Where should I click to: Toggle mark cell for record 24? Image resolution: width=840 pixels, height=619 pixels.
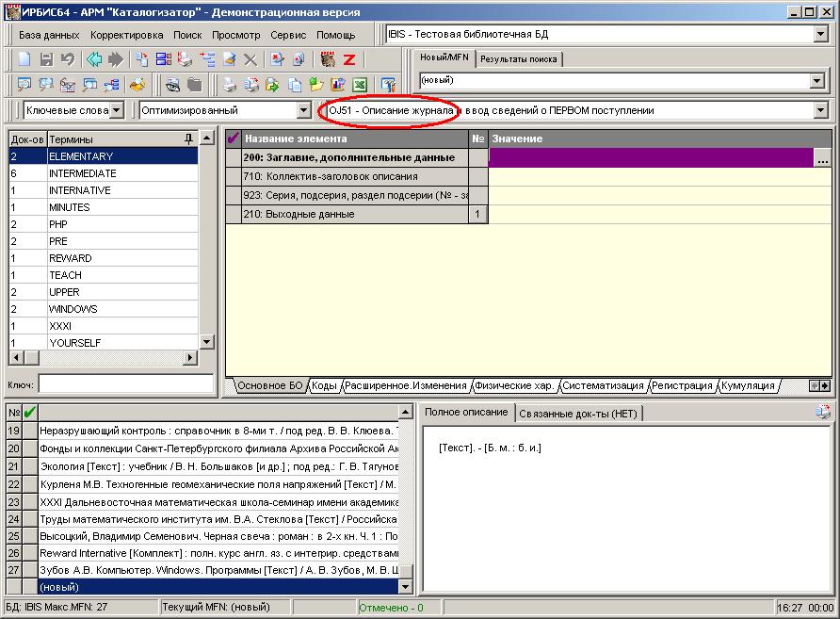tap(30, 519)
